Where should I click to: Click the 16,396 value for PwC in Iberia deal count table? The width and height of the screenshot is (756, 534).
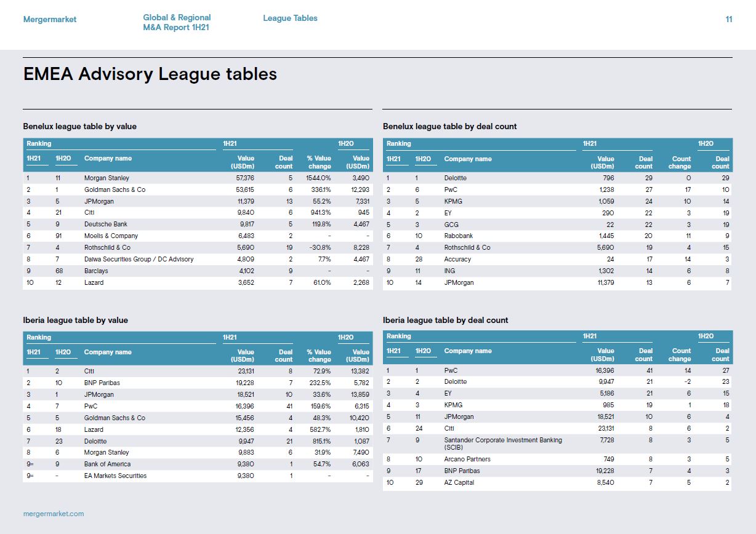[x=605, y=370]
